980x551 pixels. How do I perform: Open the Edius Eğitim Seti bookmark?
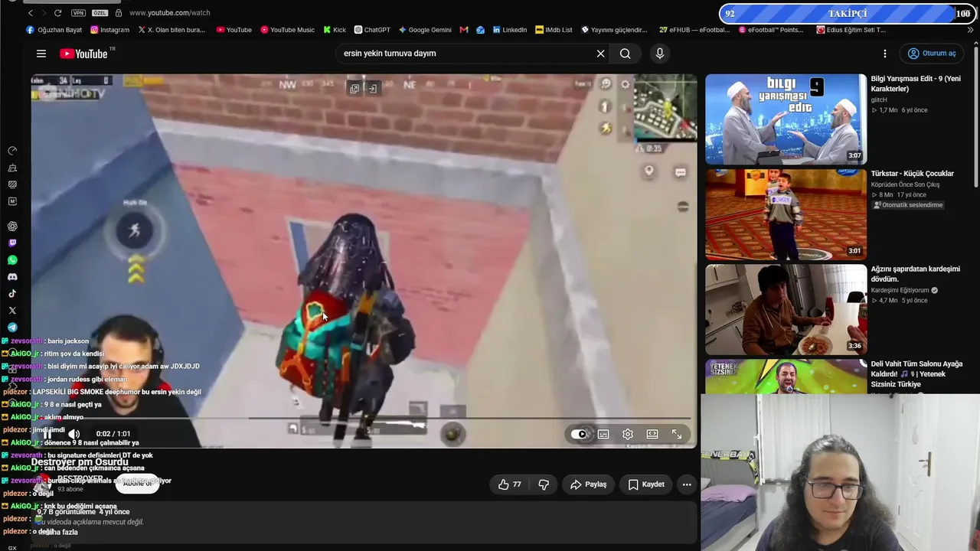[851, 30]
